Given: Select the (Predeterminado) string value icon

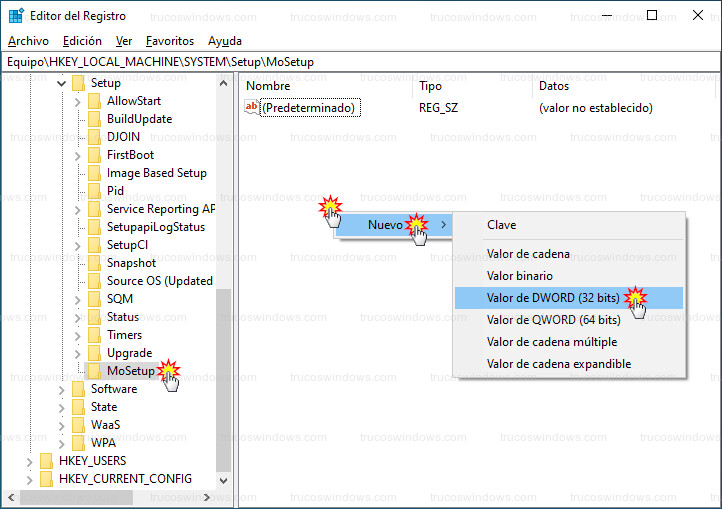Looking at the screenshot, I should tap(252, 108).
